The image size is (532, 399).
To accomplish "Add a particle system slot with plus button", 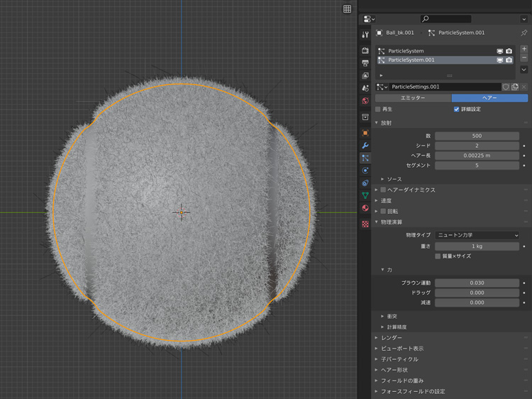I will 524,50.
